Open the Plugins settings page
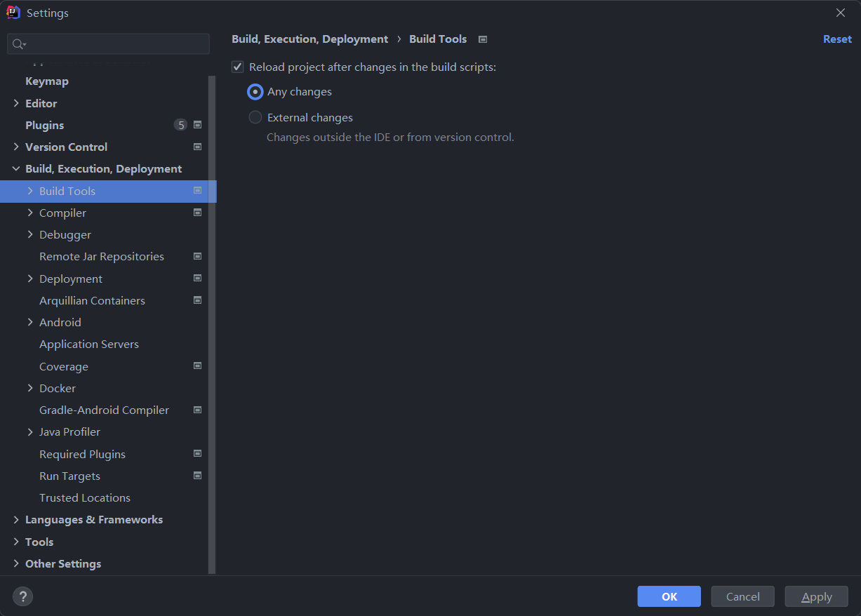This screenshot has width=861, height=616. click(45, 125)
